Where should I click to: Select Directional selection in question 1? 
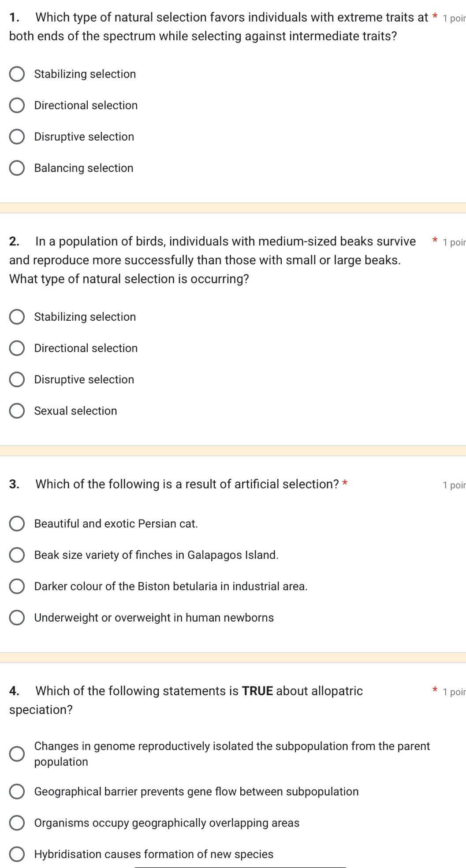(x=17, y=105)
